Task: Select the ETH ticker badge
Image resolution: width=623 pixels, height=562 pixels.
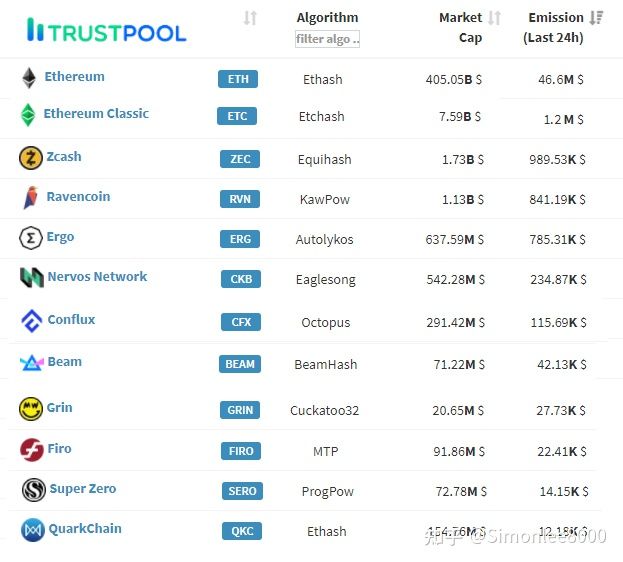Action: pos(238,79)
